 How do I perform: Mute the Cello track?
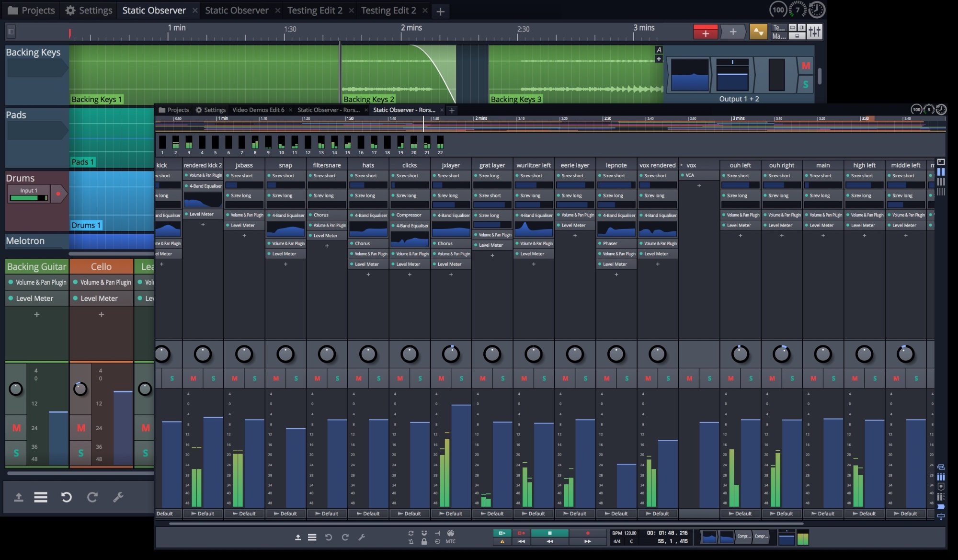pyautogui.click(x=81, y=428)
